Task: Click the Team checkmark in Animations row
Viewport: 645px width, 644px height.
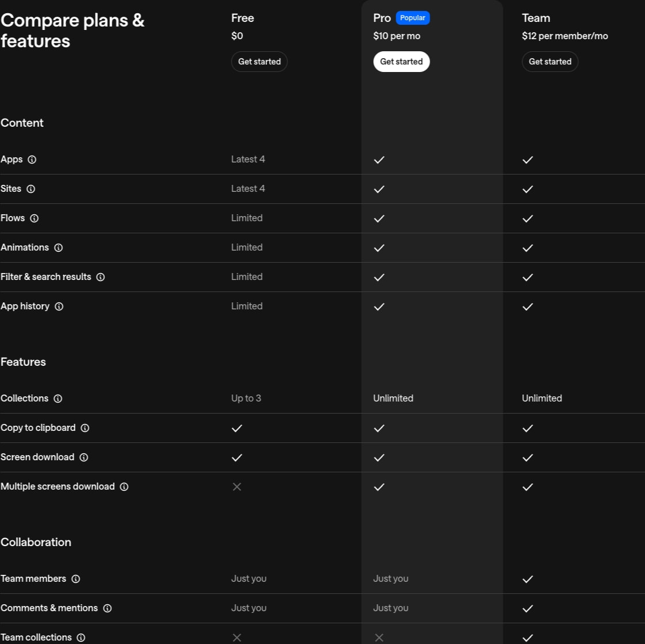Action: click(528, 248)
